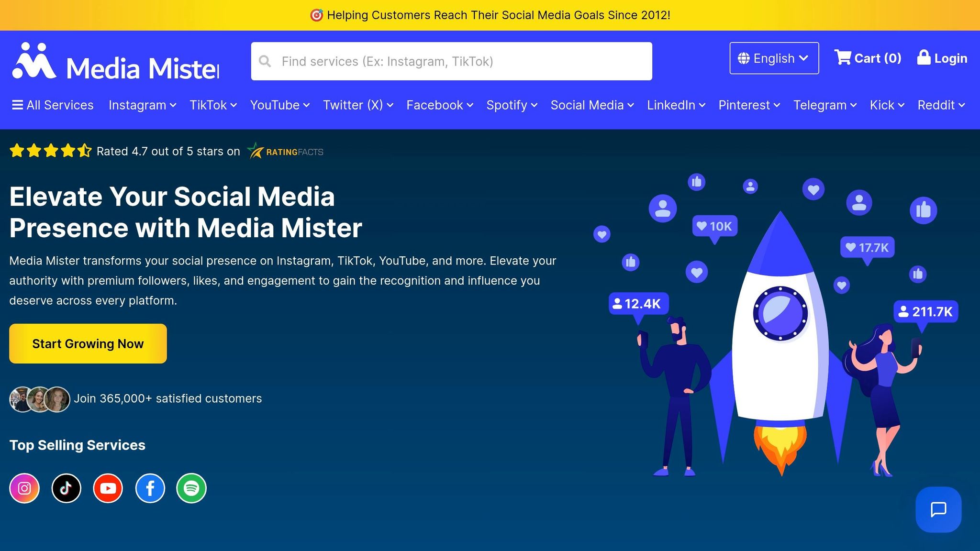Click the globe language icon
Viewport: 980px width, 551px height.
click(744, 58)
